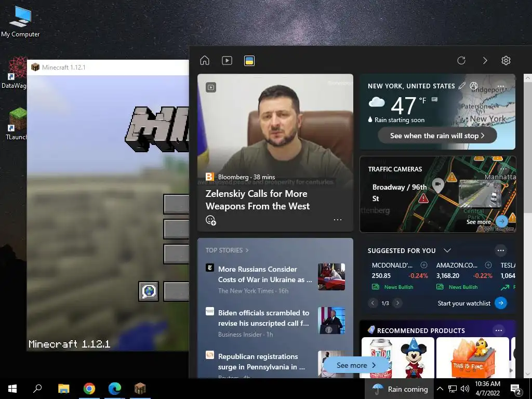This screenshot has height=399, width=532.
Task: Click the New York Times story thumbnail
Action: (331, 277)
